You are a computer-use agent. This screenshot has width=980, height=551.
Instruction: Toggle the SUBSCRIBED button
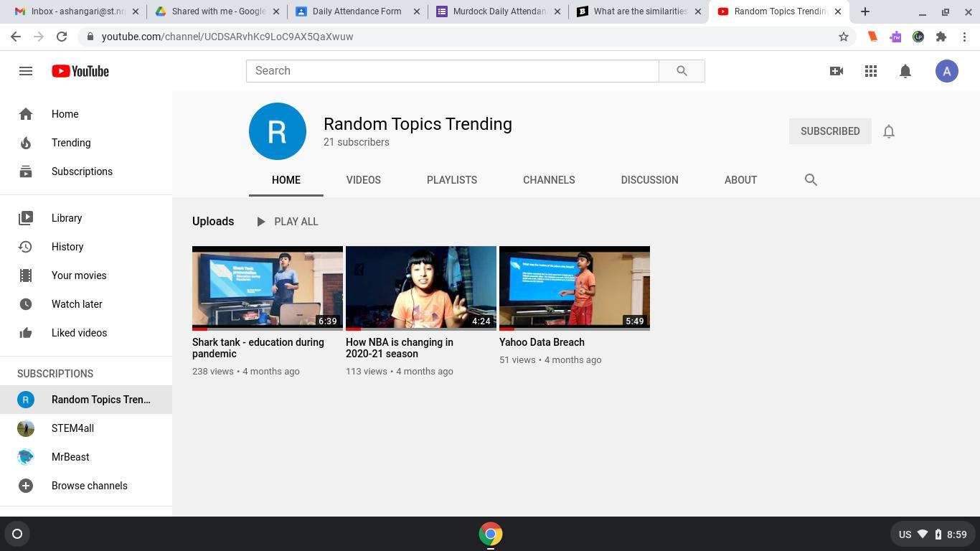(829, 131)
